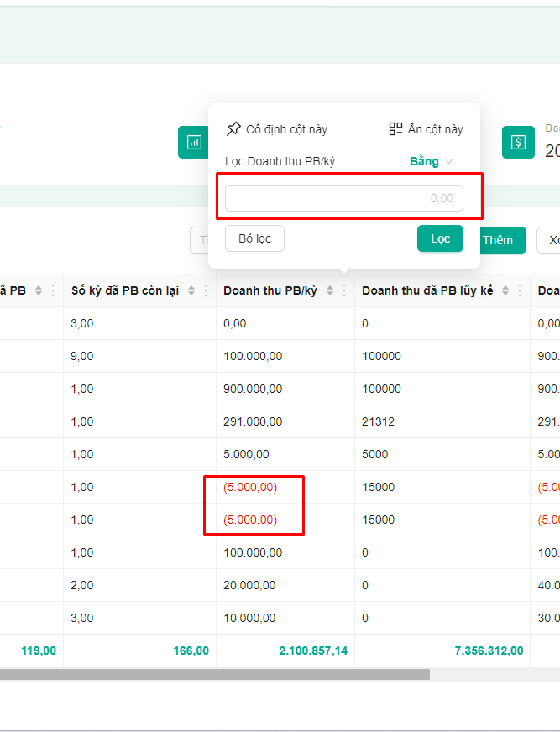560x732 pixels.
Task: Click the Lọc button to apply filter
Action: tap(440, 238)
